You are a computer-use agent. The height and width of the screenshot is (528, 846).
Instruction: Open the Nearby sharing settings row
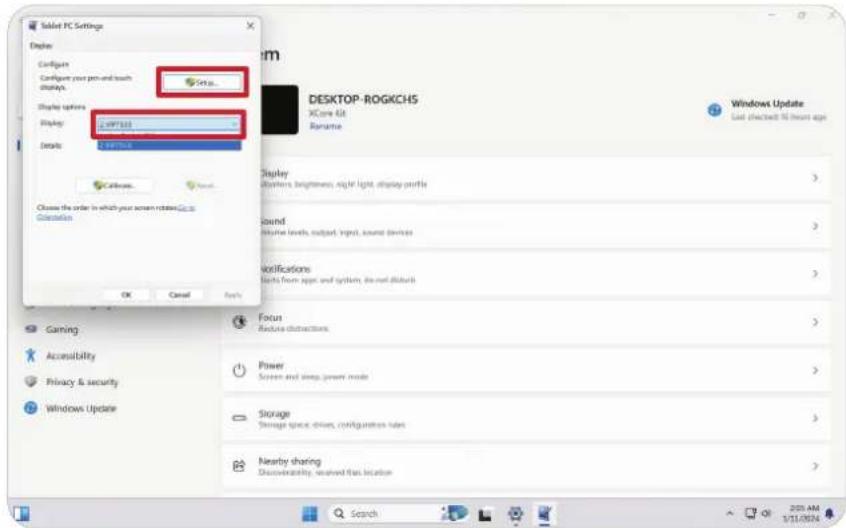(x=527, y=466)
